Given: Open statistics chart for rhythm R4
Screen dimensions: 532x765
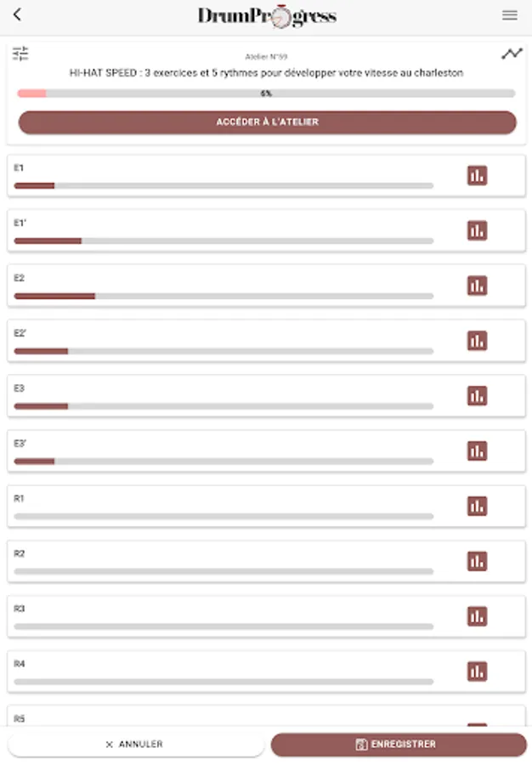Looking at the screenshot, I should tap(477, 671).
